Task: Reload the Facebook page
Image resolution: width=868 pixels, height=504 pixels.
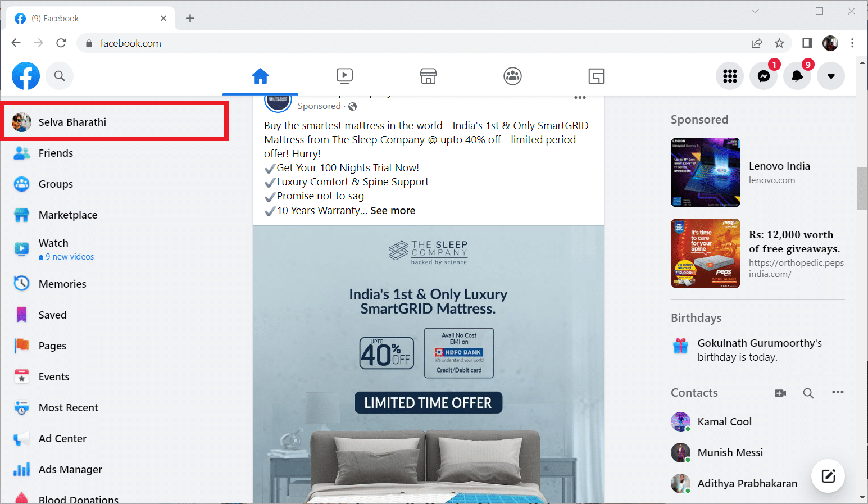Action: [x=61, y=43]
